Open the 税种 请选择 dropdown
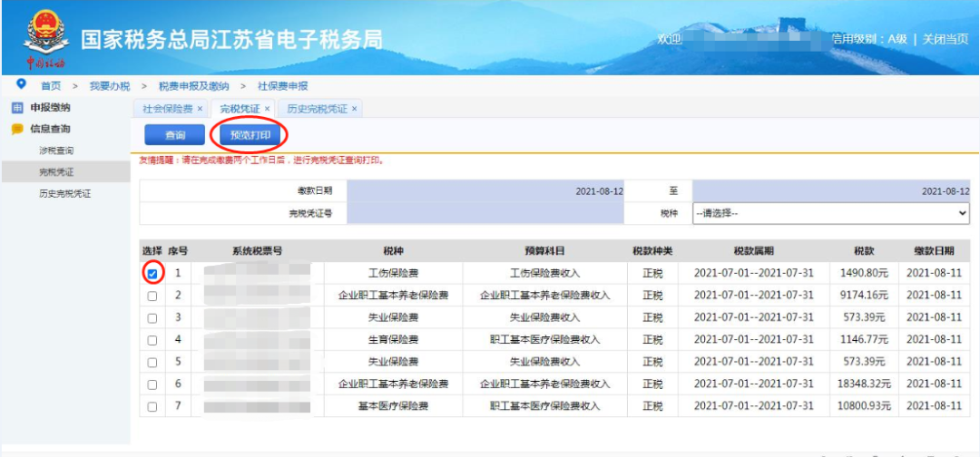This screenshot has width=980, height=457. tap(830, 213)
